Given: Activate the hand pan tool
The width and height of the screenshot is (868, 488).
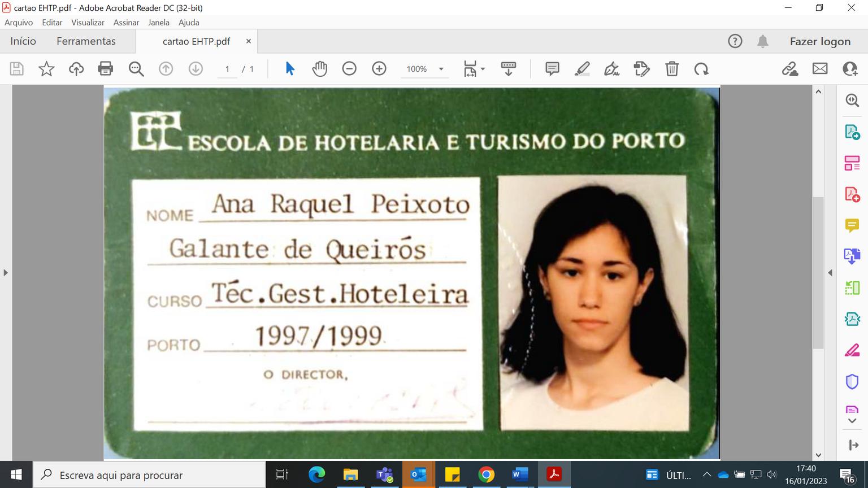Looking at the screenshot, I should (x=319, y=69).
